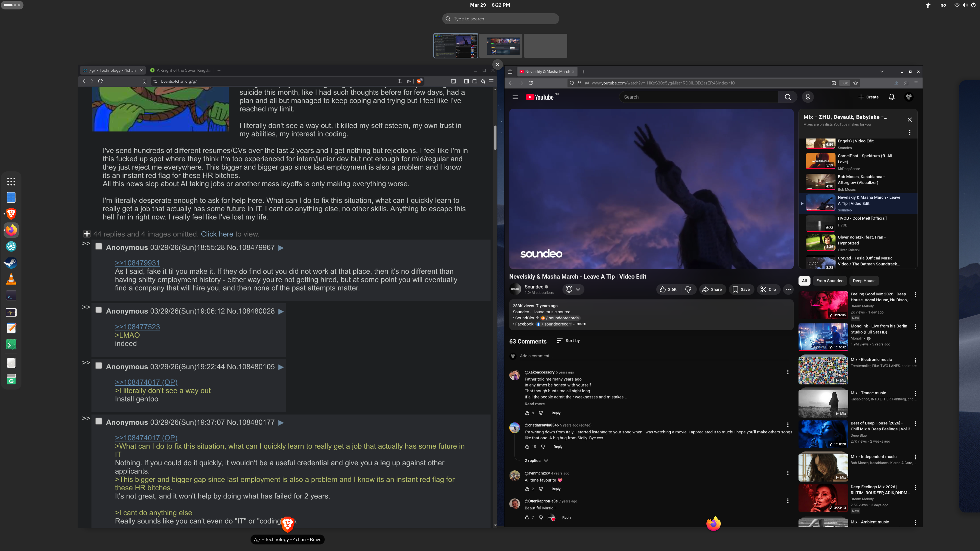This screenshot has width=980, height=551.
Task: Click the YouTube voice search microphone icon
Action: pyautogui.click(x=808, y=97)
